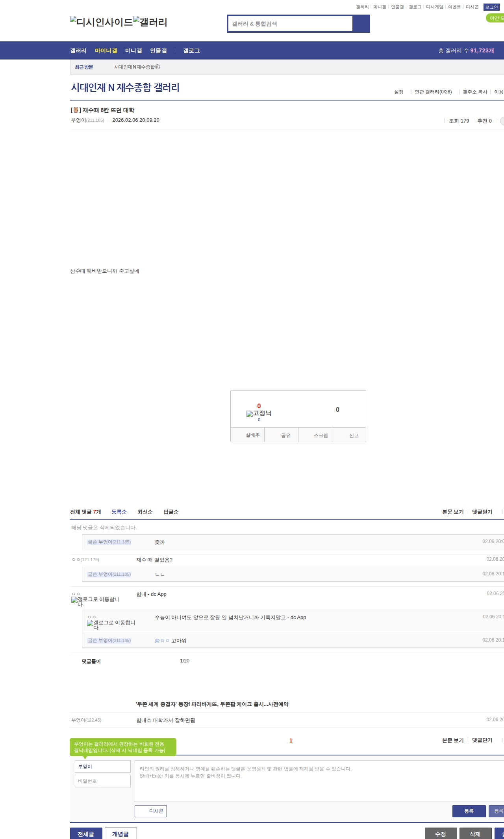Open 마이너갤 in the navigation bar
This screenshot has width=504, height=839.
tap(106, 51)
